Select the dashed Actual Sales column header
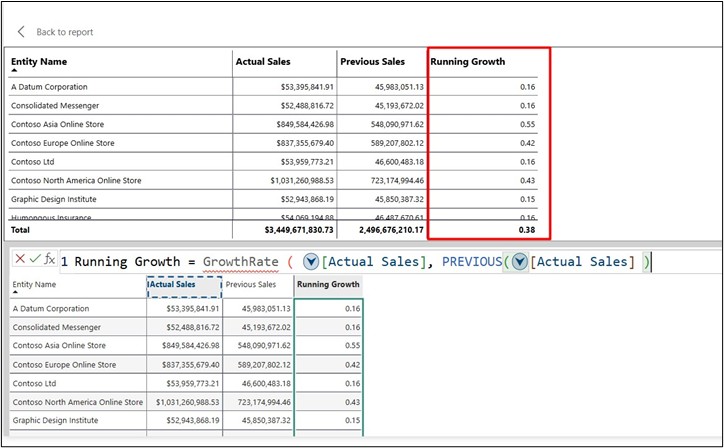 (x=185, y=287)
